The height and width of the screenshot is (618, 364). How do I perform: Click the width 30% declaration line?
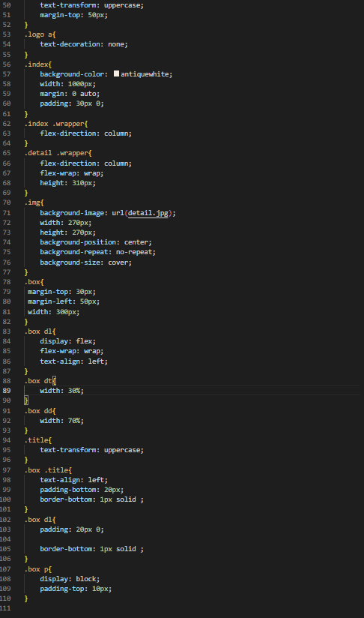(x=61, y=391)
